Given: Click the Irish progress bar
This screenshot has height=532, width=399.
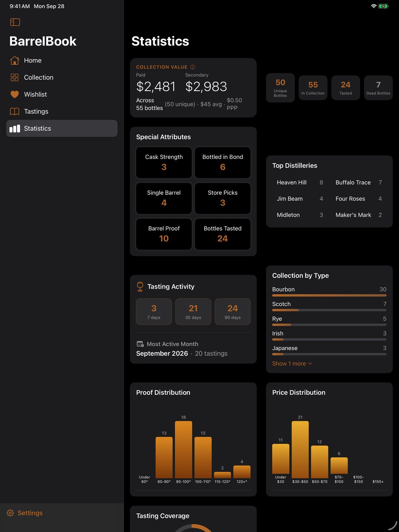Looking at the screenshot, I should tap(329, 340).
